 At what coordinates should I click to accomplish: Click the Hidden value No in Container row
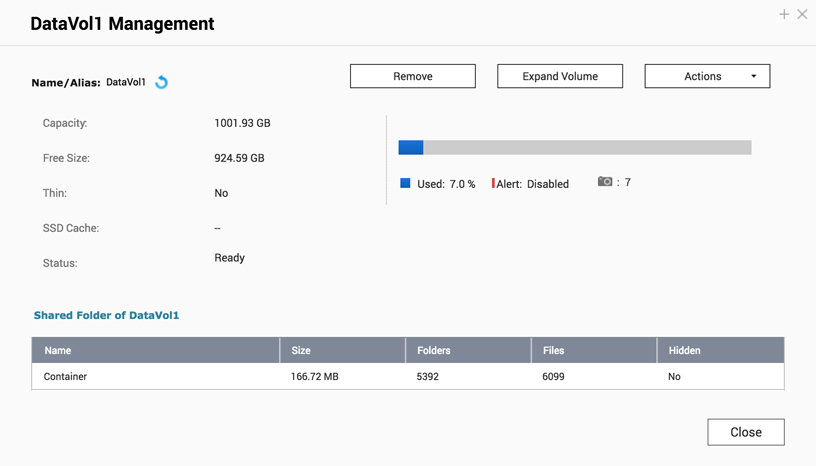coord(674,376)
